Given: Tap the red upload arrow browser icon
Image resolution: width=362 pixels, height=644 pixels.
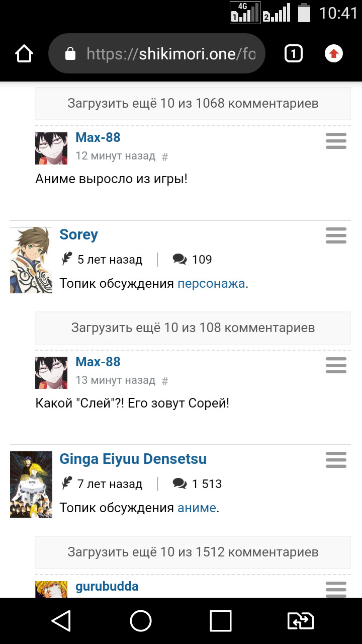Looking at the screenshot, I should click(334, 53).
